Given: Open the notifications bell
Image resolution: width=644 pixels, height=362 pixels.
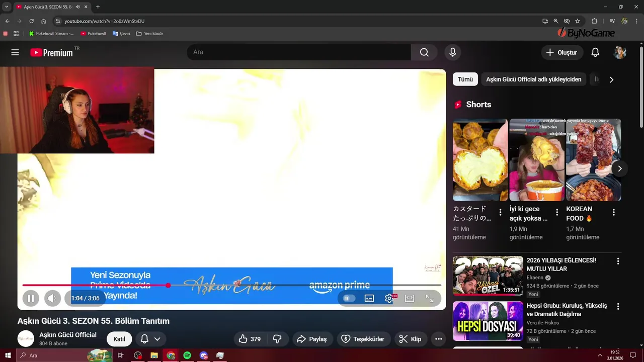Looking at the screenshot, I should 595,52.
